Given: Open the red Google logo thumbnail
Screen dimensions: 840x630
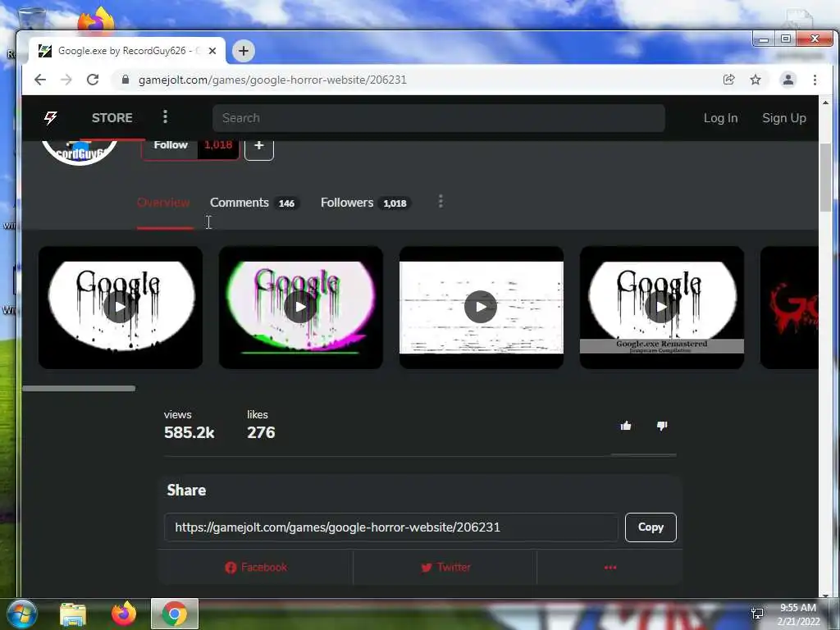Looking at the screenshot, I should click(790, 307).
